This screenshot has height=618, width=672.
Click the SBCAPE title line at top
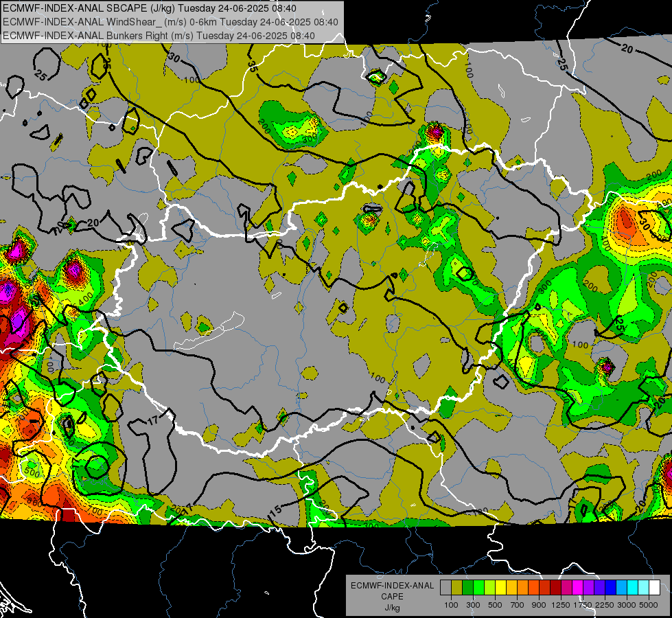(x=149, y=8)
